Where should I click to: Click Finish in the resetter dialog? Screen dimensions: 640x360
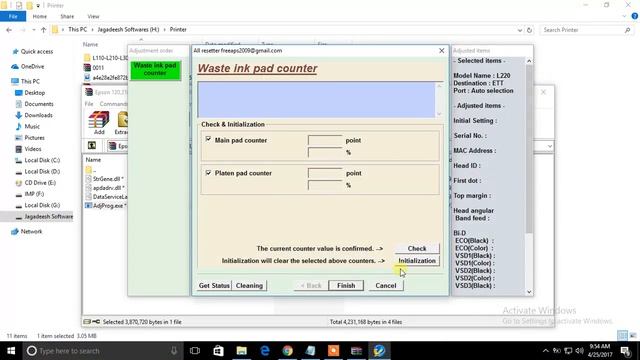pos(346,285)
